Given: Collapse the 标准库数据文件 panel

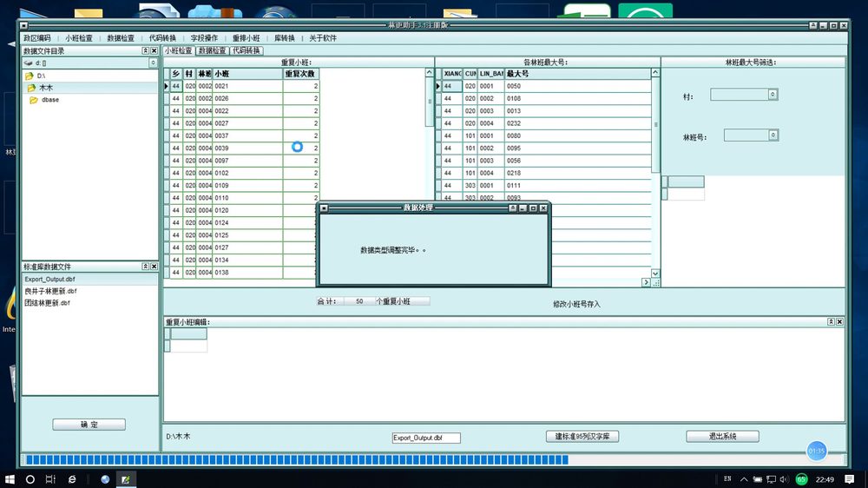Looking at the screenshot, I should click(146, 267).
